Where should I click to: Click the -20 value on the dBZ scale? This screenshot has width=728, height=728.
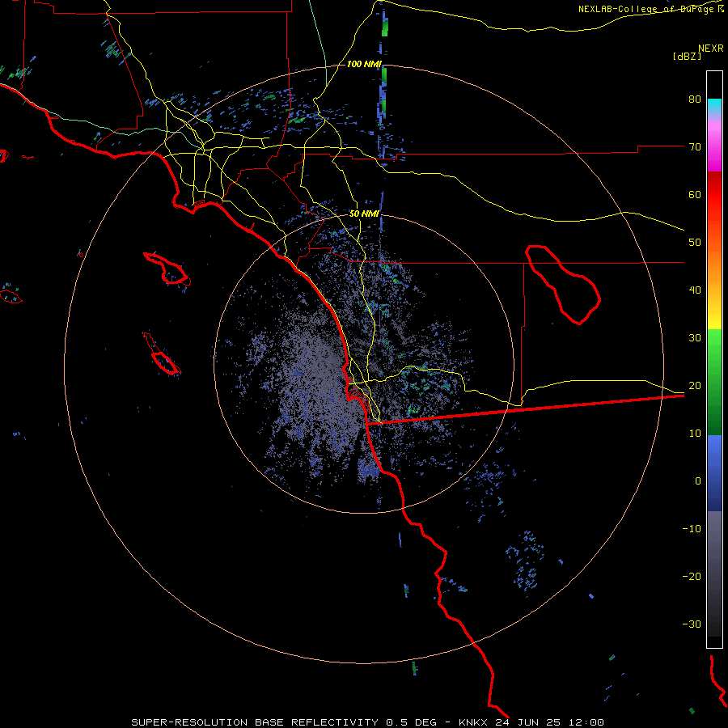click(692, 576)
